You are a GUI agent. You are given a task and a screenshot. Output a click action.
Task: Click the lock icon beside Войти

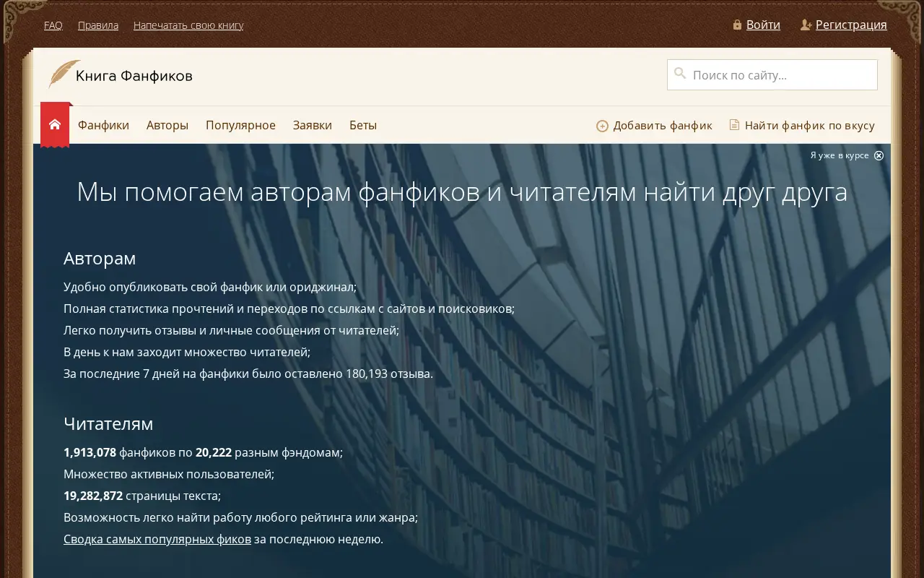737,25
